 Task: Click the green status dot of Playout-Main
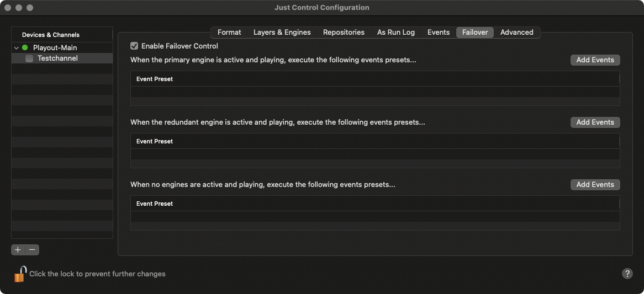[25, 47]
